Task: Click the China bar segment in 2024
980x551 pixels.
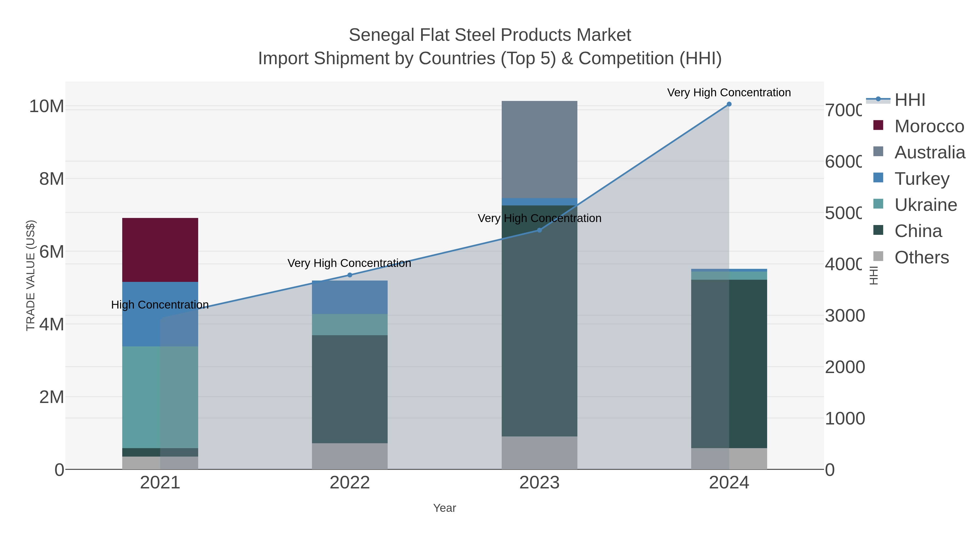Action: (729, 364)
